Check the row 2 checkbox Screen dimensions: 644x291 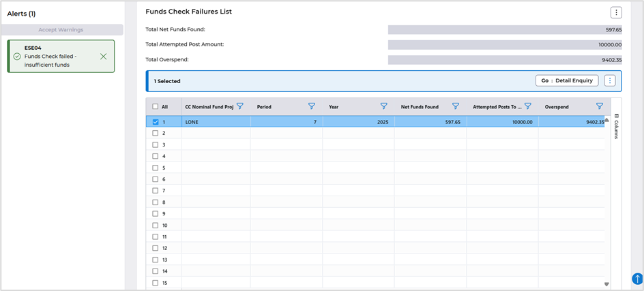[156, 133]
